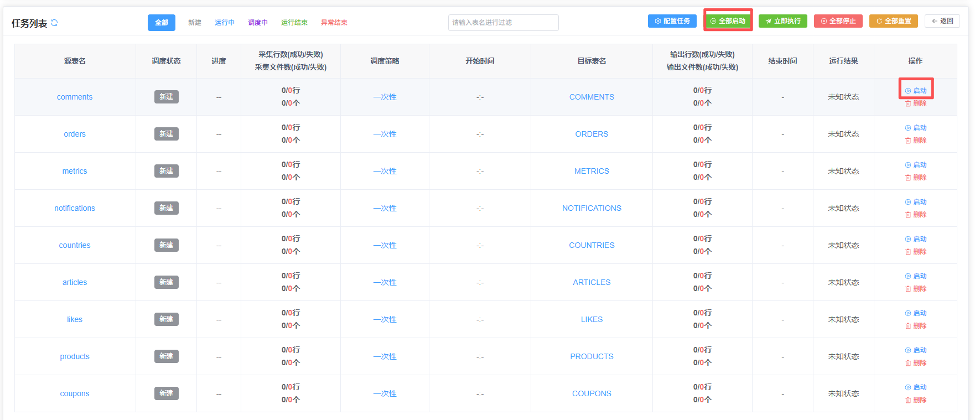Delete the comments task

click(916, 103)
